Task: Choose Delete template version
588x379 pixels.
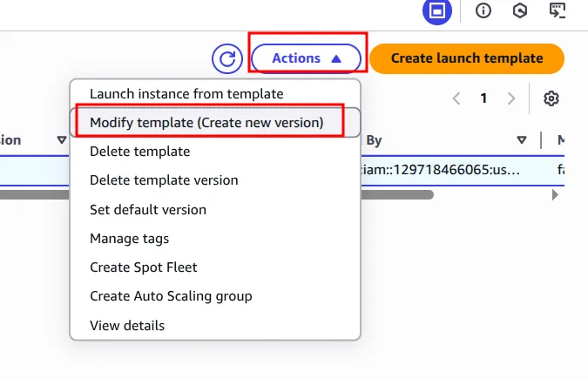Action: (215, 180)
